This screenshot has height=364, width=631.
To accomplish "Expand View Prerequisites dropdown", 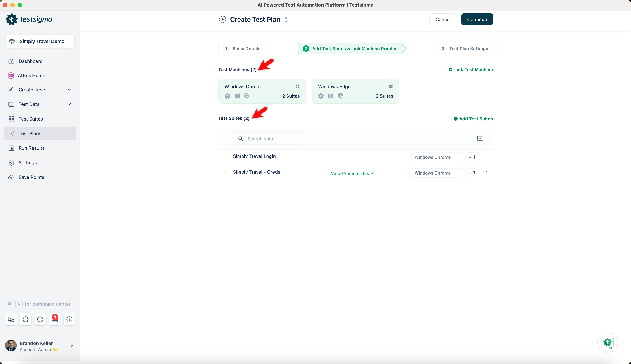I will (352, 173).
